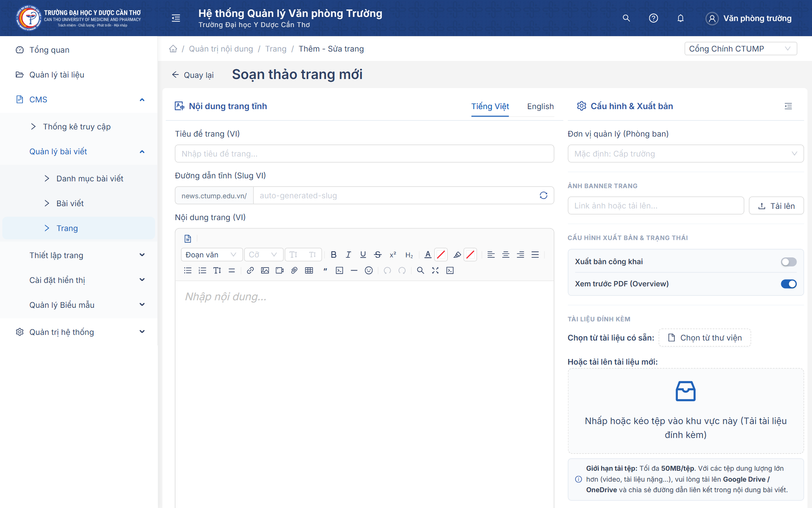
Task: Select the Tiếng Việt language tab
Action: [490, 106]
